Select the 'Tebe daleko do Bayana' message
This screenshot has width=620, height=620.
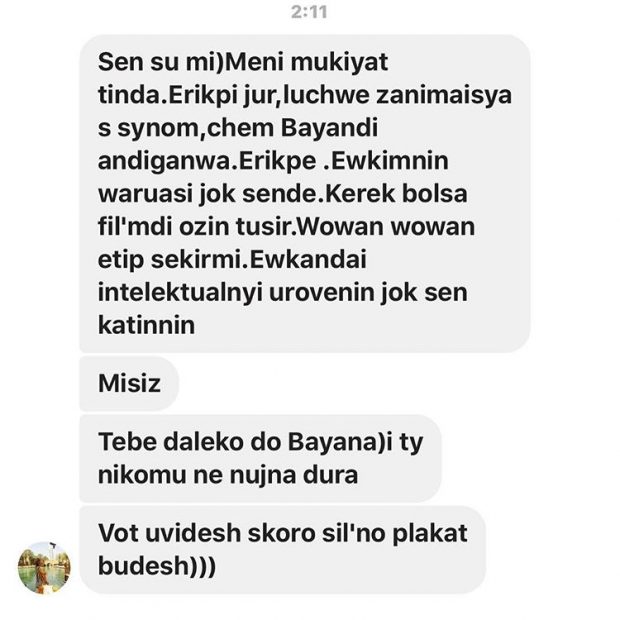(260, 458)
